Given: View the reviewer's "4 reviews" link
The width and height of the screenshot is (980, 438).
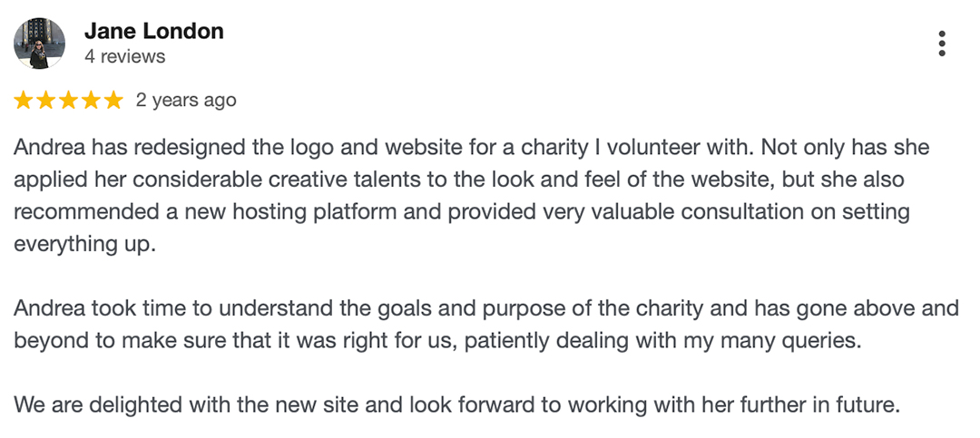Looking at the screenshot, I should pyautogui.click(x=124, y=57).
